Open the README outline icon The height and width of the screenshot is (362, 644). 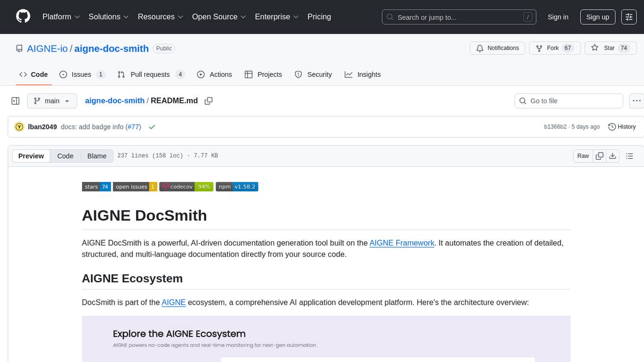(629, 156)
